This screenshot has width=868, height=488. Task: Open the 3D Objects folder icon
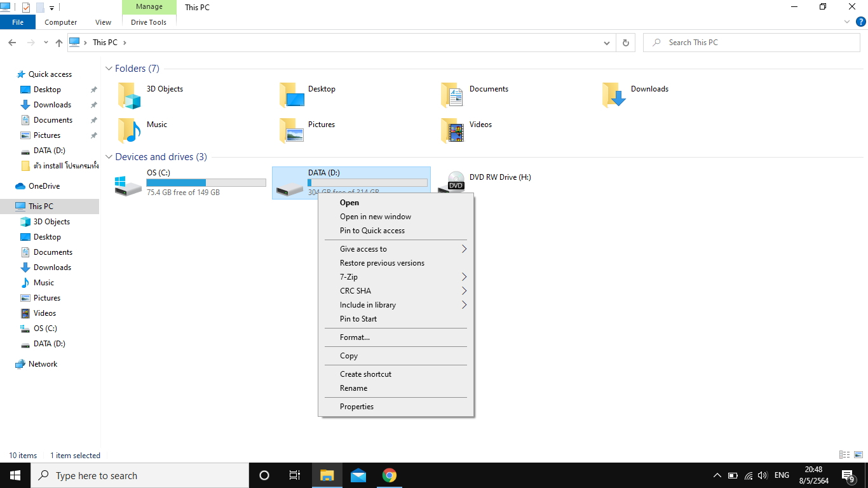click(x=129, y=95)
